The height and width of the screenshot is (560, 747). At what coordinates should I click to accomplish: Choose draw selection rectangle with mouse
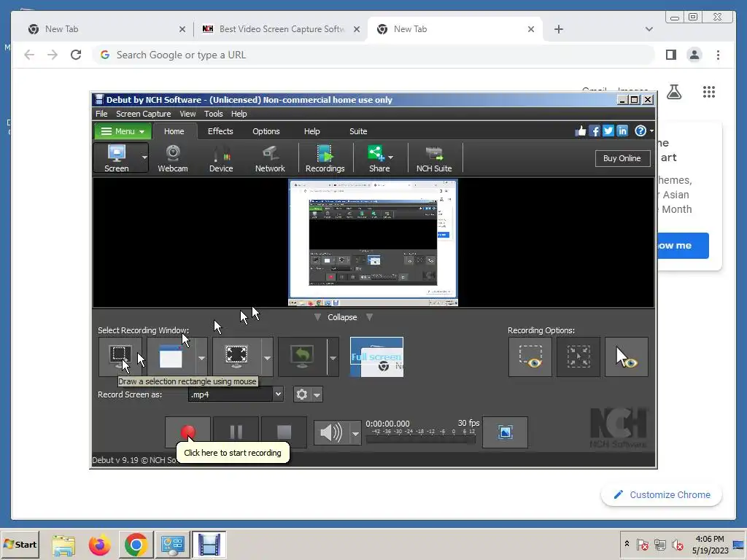(120, 357)
